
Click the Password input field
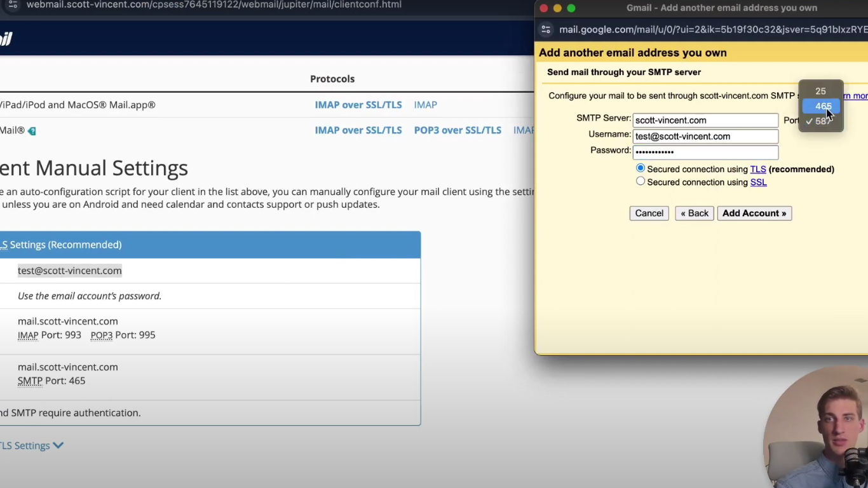point(705,152)
